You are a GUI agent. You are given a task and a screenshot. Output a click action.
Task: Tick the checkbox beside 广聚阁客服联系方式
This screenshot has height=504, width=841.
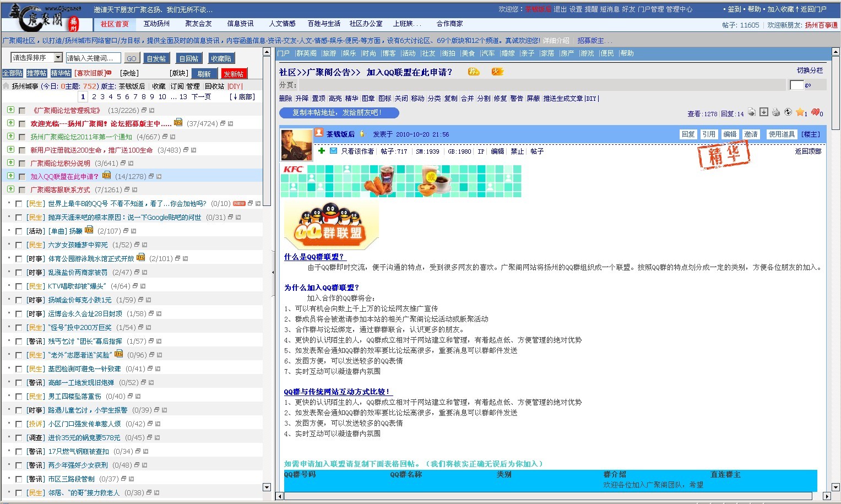tap(22, 190)
